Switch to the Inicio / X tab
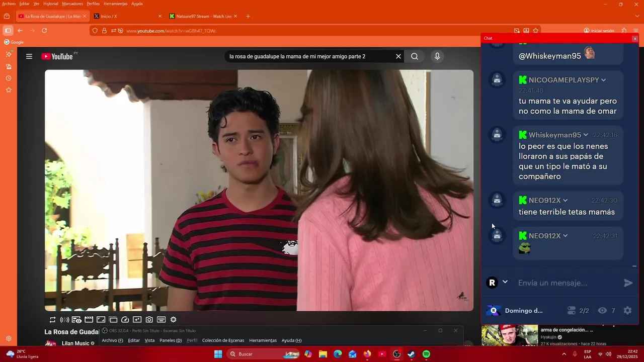Viewport: 644px width, 362px height. 128,16
